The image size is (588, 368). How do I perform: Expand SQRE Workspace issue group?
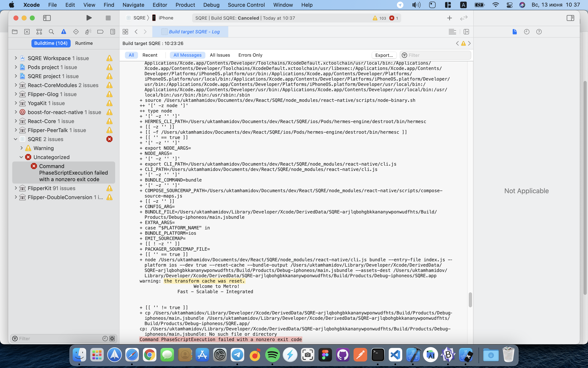click(16, 58)
